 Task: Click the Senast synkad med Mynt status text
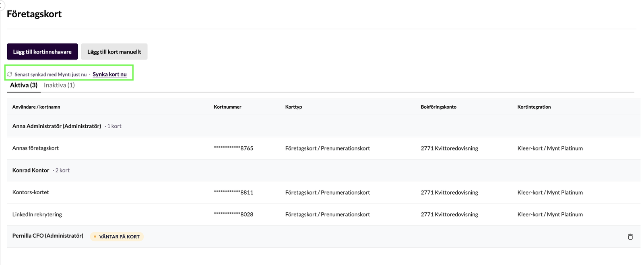(x=51, y=74)
